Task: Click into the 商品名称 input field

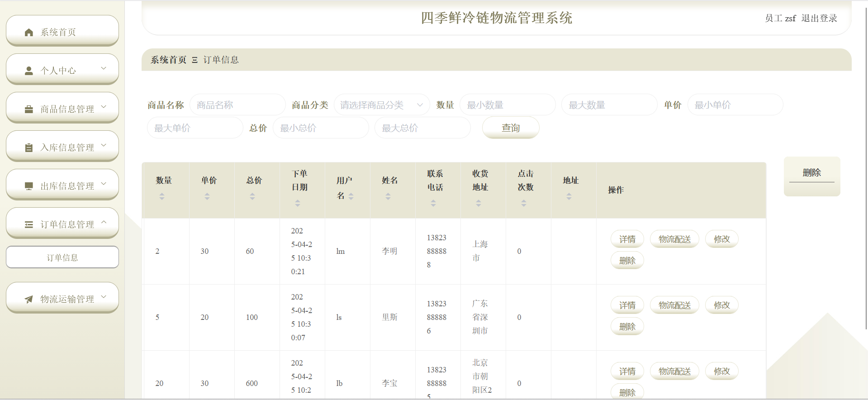Action: 237,105
